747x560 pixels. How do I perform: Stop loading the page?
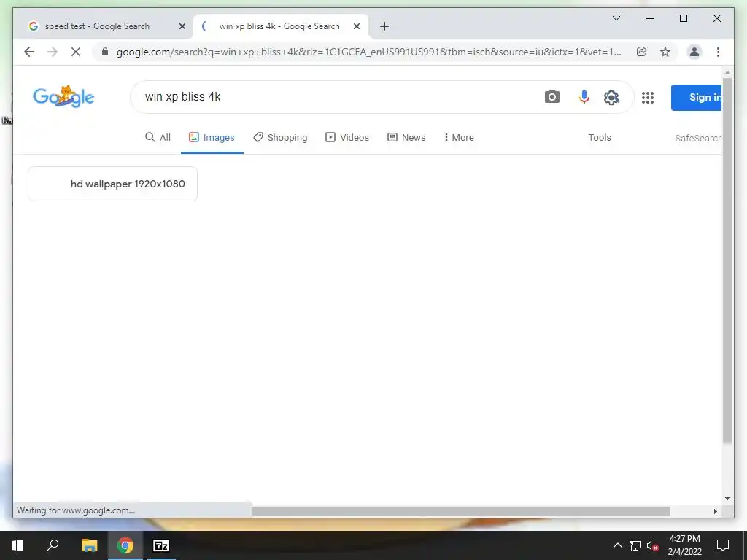point(76,52)
